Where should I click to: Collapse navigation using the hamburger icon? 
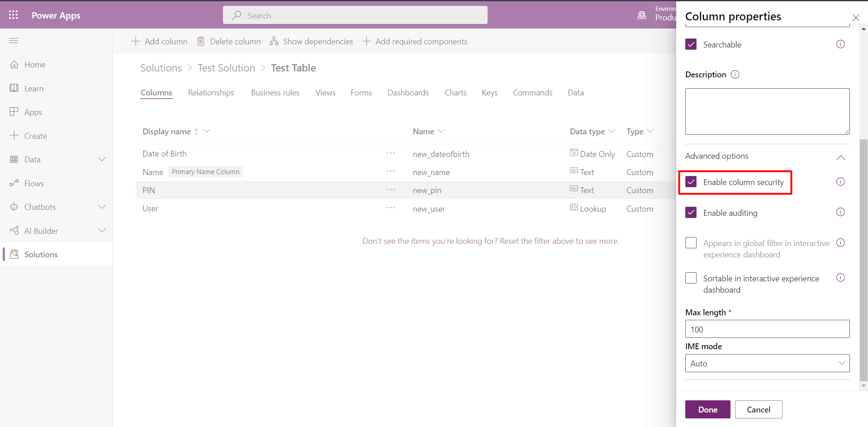pyautogui.click(x=14, y=41)
